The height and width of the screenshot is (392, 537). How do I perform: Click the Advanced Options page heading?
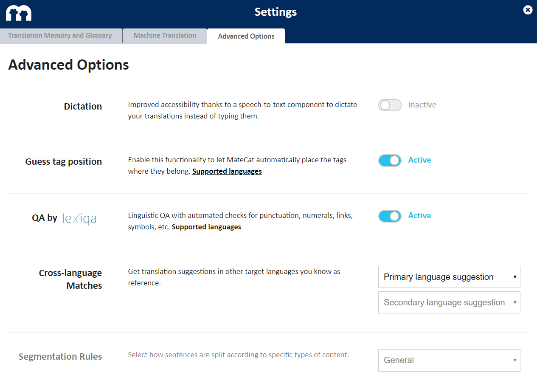[x=69, y=65]
